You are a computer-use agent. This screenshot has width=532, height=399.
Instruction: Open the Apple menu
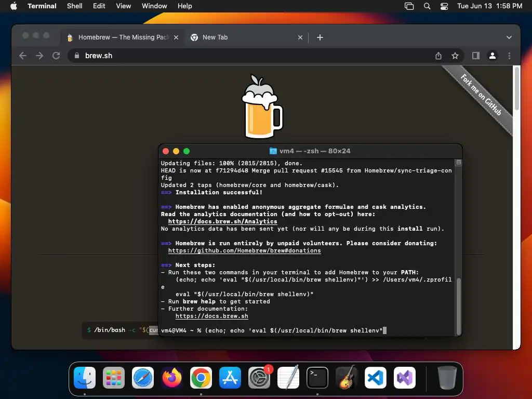14,6
